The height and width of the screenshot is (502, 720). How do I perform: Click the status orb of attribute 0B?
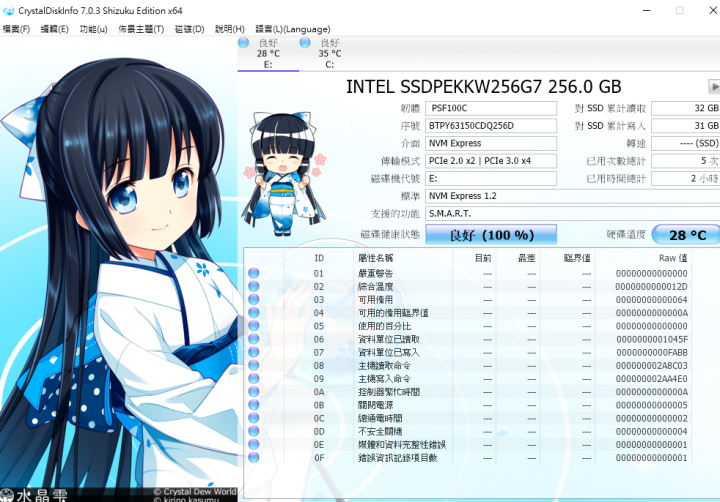253,405
